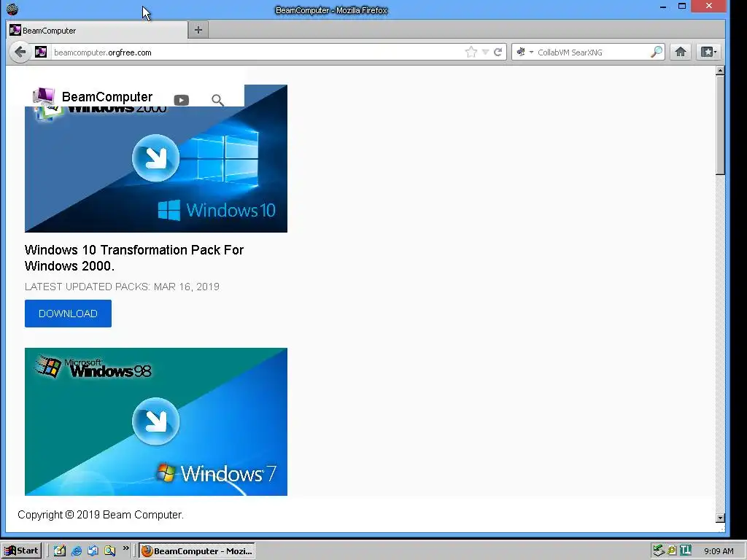This screenshot has height=560, width=747.
Task: Click the page scrollbar down arrow
Action: [720, 518]
